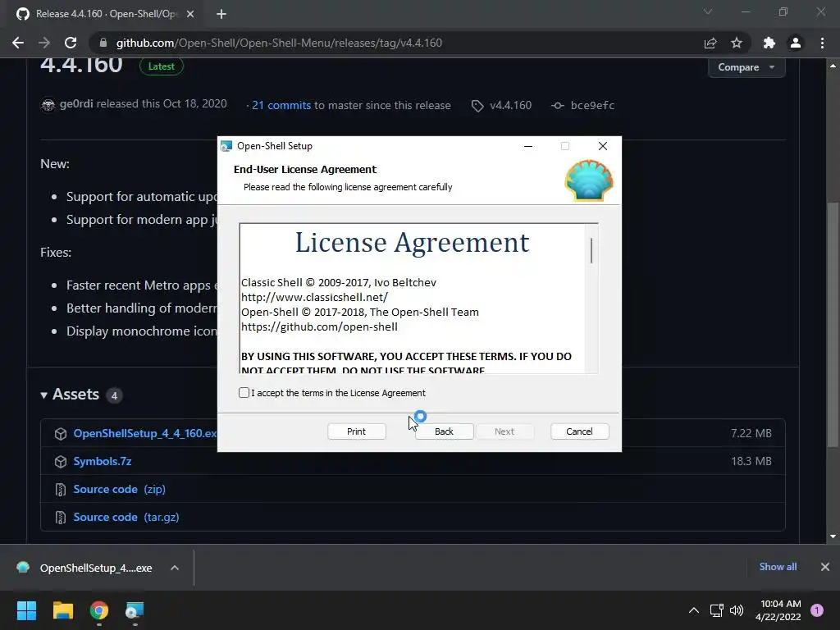The height and width of the screenshot is (630, 840).
Task: Click archive icon beside Source code (tar.gz)
Action: (61, 517)
